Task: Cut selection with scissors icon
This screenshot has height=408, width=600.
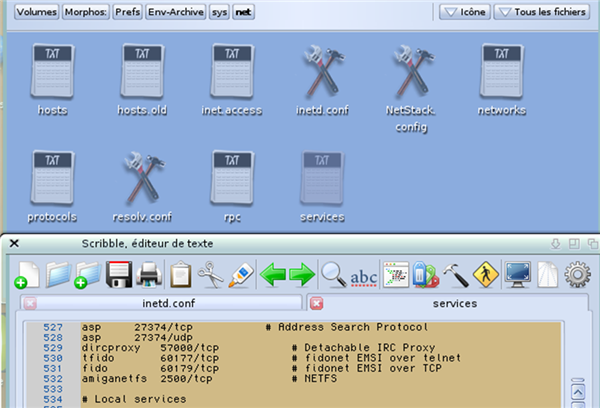Action: [x=210, y=274]
